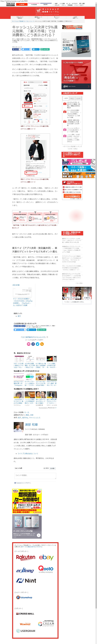Click the メルマガを購読する button
The height and width of the screenshot is (644, 97).
click(72, 196)
